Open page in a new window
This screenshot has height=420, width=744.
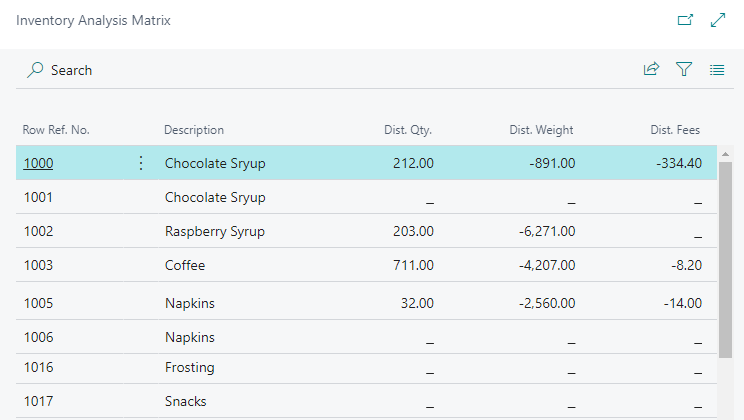click(685, 20)
